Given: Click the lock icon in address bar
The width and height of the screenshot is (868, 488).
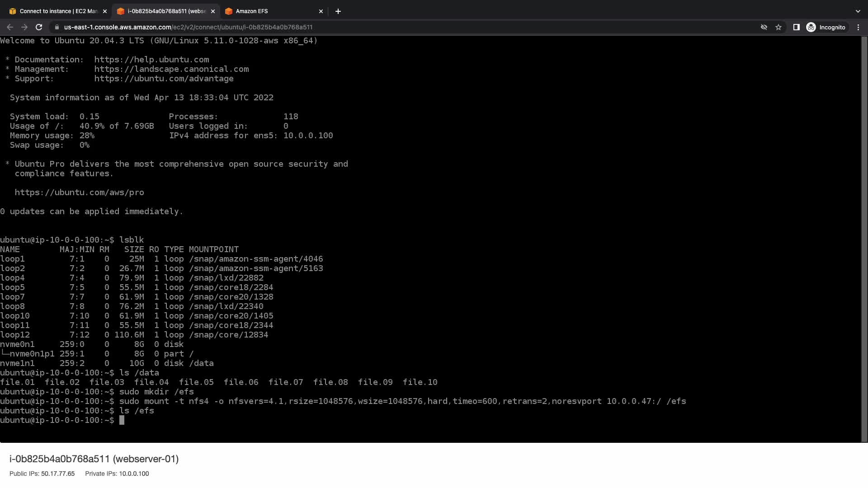Looking at the screenshot, I should [57, 27].
